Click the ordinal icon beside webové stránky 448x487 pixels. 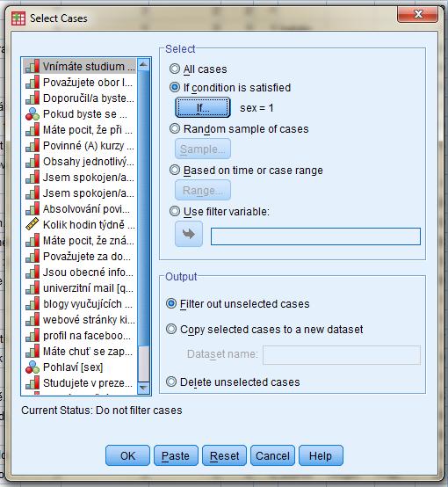[x=33, y=320]
